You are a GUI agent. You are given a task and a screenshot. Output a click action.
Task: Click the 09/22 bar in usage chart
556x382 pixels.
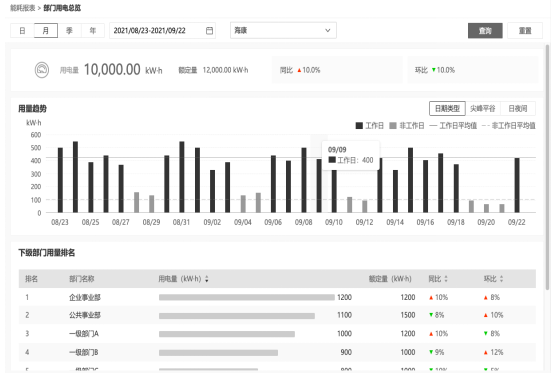tap(517, 185)
